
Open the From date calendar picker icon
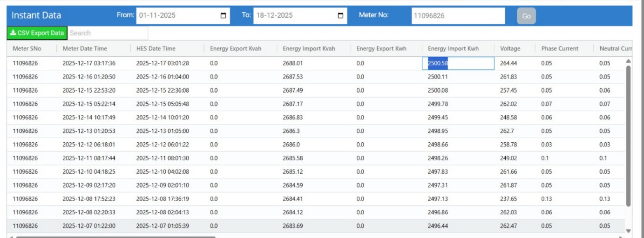pyautogui.click(x=224, y=15)
